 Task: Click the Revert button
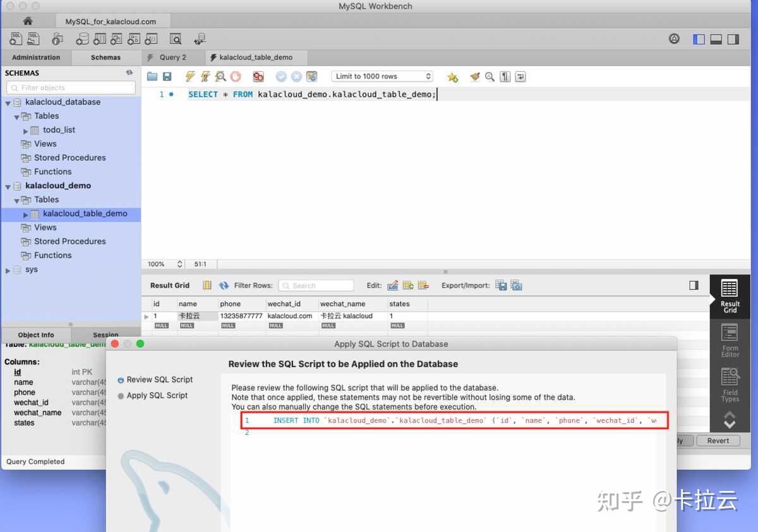click(718, 440)
